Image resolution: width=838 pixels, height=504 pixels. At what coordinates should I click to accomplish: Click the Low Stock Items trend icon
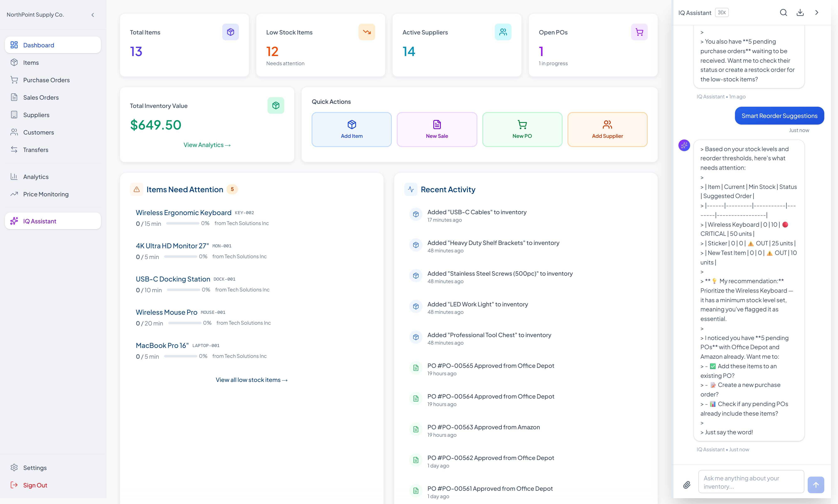[366, 32]
